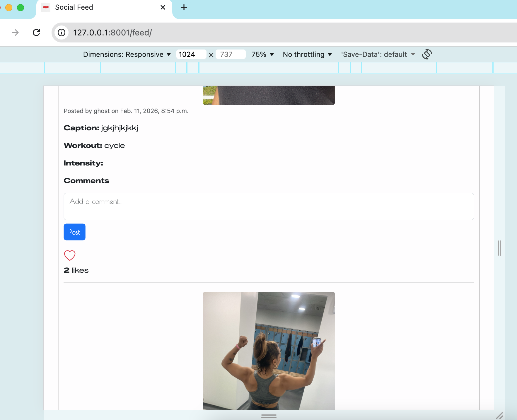The image size is (517, 420).
Task: Click the blue Post button
Action: [x=74, y=232]
